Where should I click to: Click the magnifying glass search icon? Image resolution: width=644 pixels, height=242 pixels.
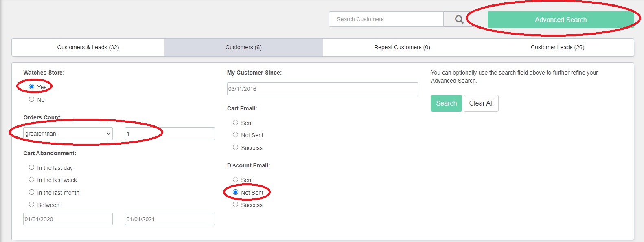coord(459,19)
